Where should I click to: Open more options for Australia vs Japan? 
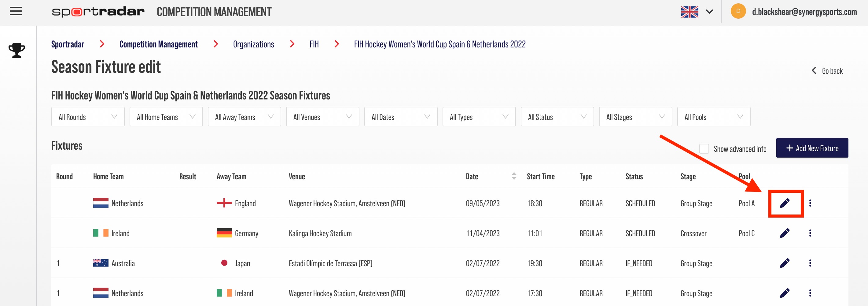pyautogui.click(x=810, y=263)
